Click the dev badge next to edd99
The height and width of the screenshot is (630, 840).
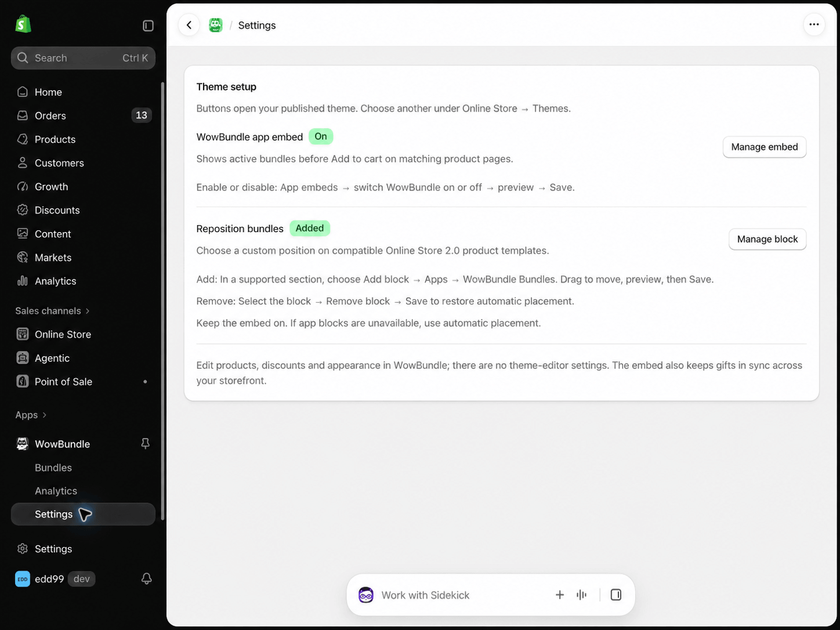pos(82,579)
